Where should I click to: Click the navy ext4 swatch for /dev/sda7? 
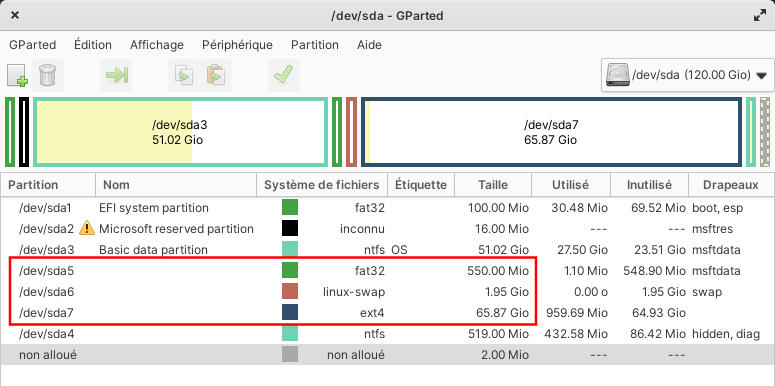tap(290, 312)
